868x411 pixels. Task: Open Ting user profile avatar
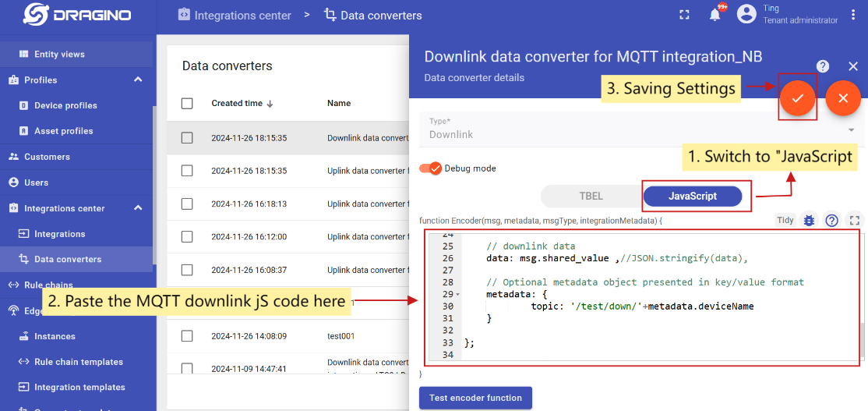(746, 15)
